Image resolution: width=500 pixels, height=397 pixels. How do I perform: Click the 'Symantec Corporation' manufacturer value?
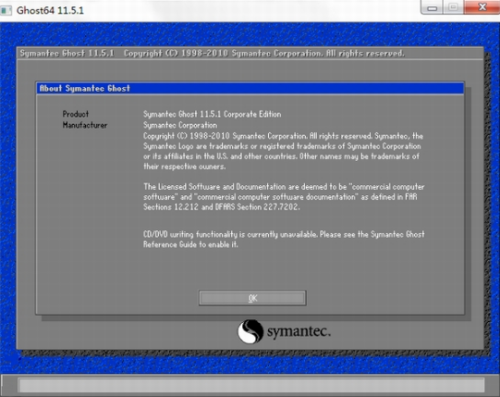click(180, 125)
